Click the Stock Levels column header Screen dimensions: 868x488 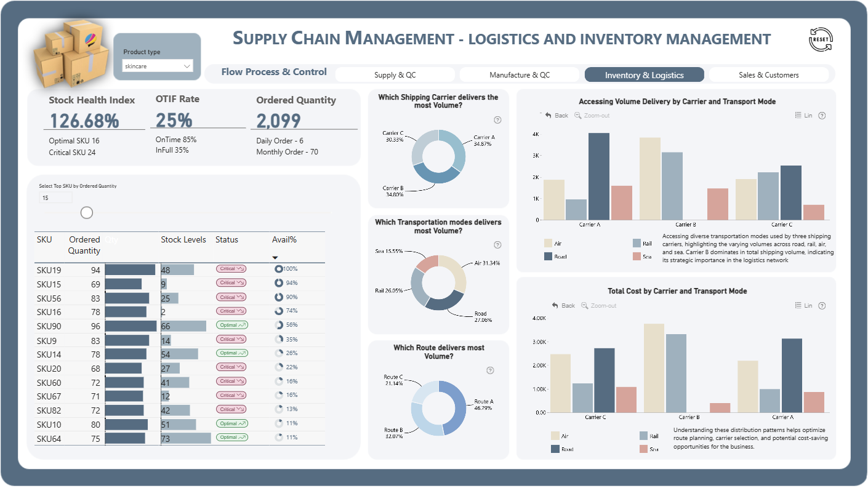[183, 239]
